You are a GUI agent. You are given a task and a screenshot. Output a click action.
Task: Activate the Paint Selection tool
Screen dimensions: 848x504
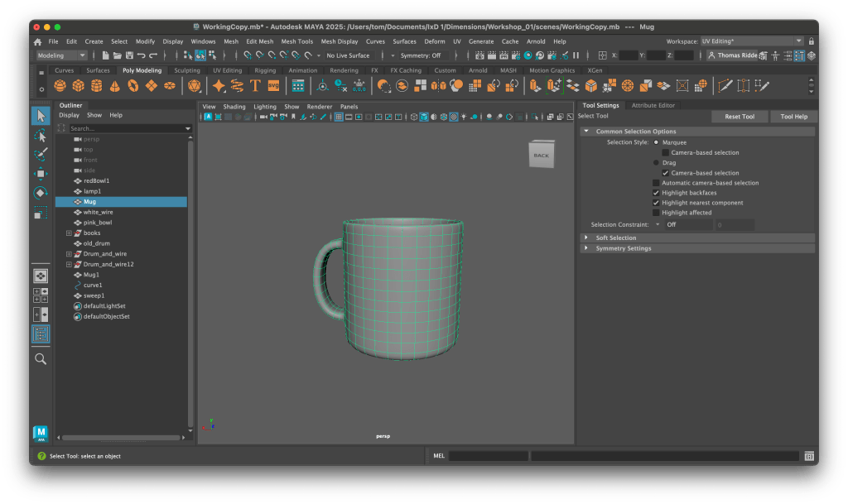(41, 155)
